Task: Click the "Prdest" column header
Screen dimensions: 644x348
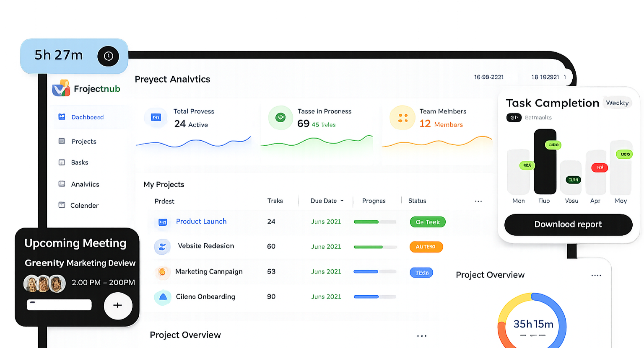Action: pos(164,201)
